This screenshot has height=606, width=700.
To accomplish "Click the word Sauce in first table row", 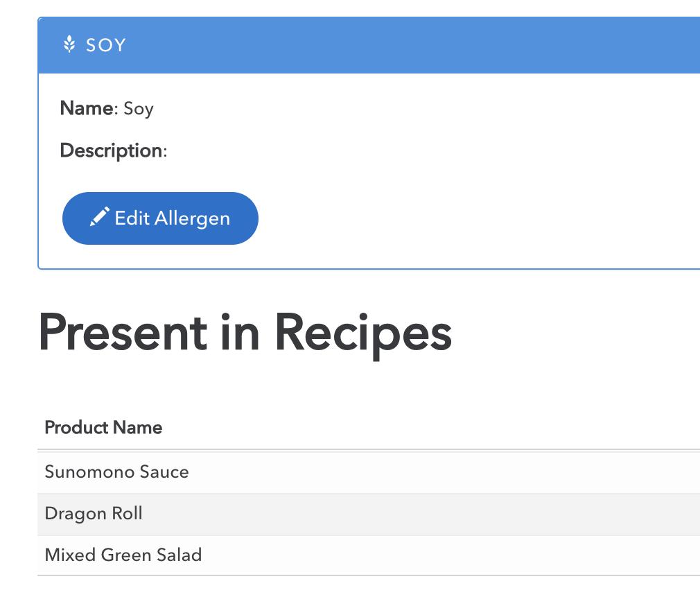I will pyautogui.click(x=164, y=472).
